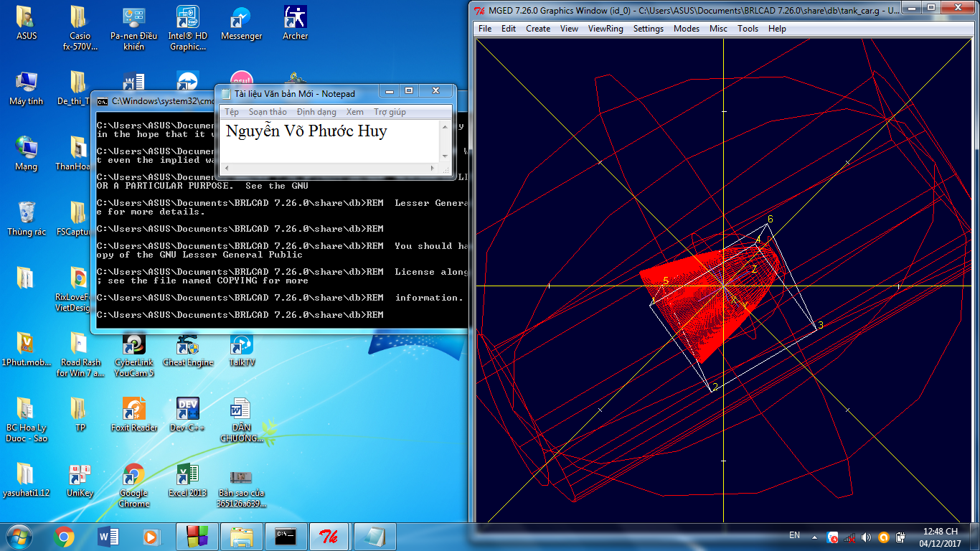Show hidden system tray icons arrow

pyautogui.click(x=814, y=537)
